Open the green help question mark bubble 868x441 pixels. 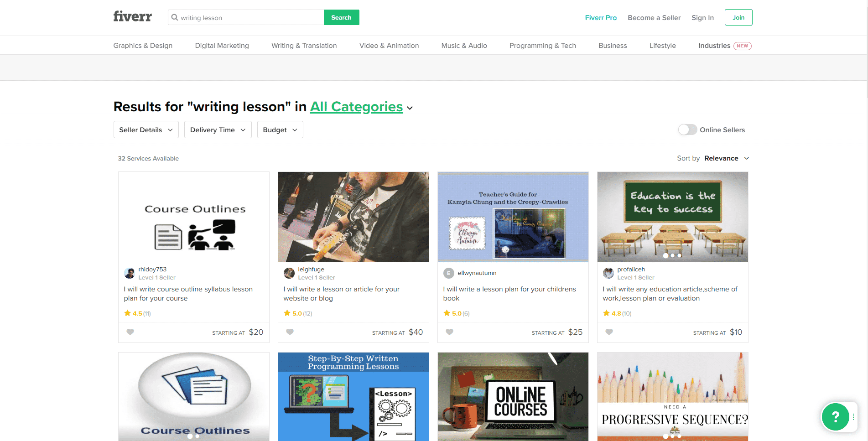[835, 416]
